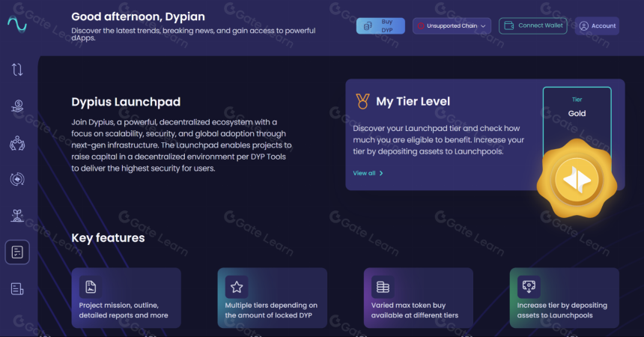Click the Dypius wave logo
The image size is (644, 337).
coord(17,25)
